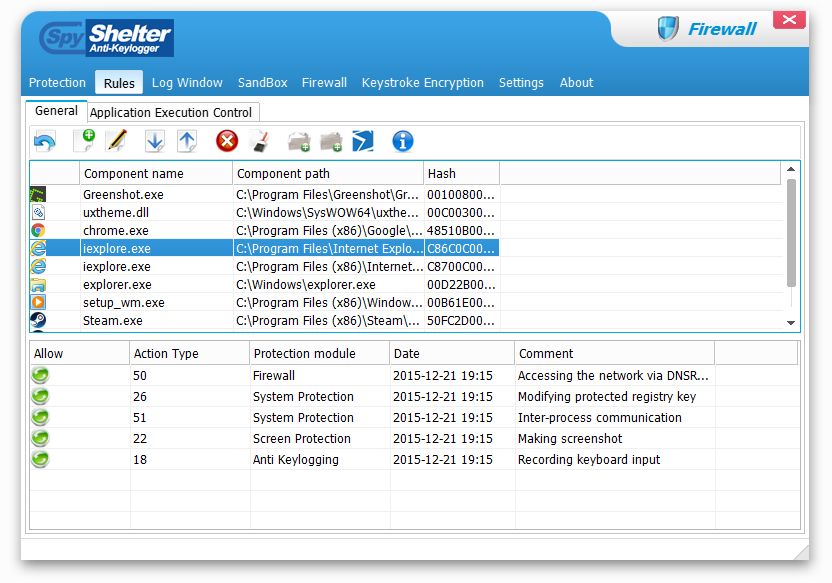Select the Rules tab

pos(119,83)
